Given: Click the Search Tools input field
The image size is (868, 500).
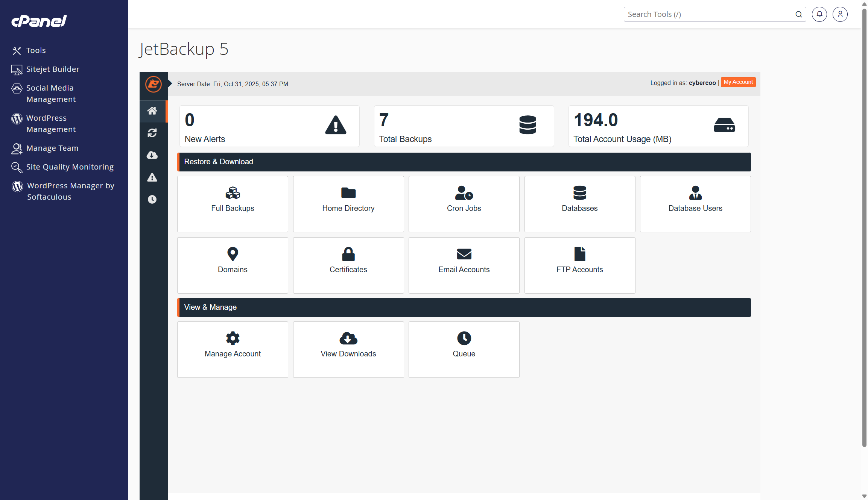Looking at the screenshot, I should click(x=709, y=14).
